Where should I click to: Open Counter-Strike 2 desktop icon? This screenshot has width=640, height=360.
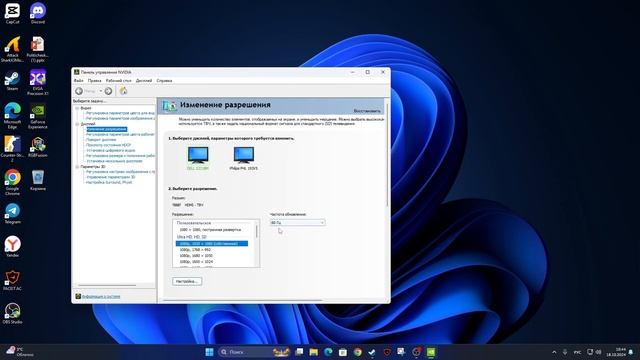[x=12, y=149]
